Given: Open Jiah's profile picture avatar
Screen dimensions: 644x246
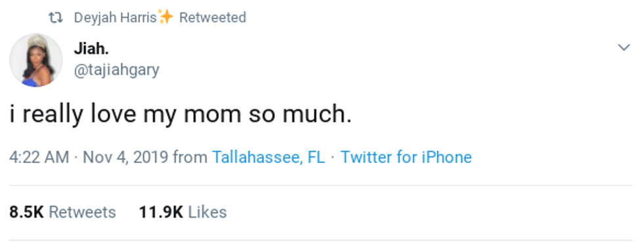Looking at the screenshot, I should coord(35,60).
